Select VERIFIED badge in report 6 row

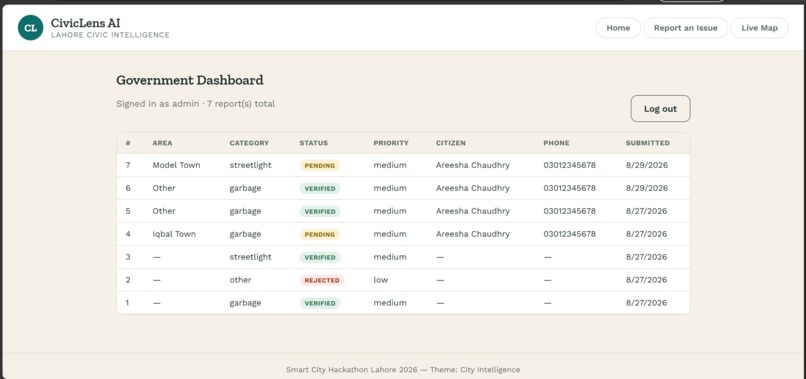point(320,188)
